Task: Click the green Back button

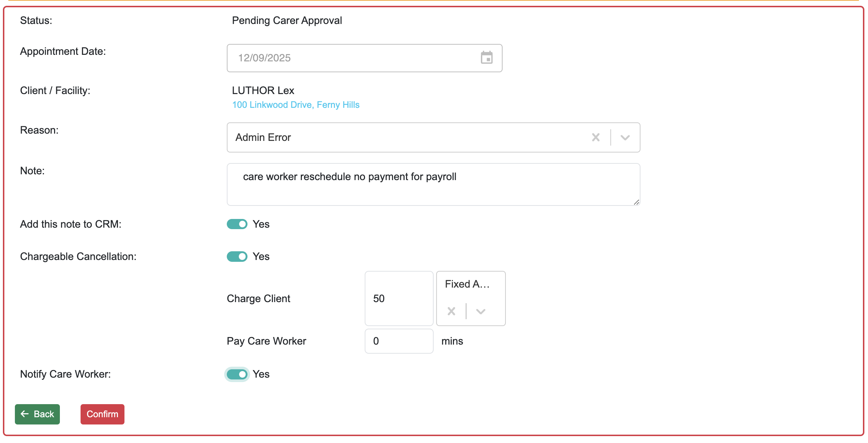Action: pos(37,414)
